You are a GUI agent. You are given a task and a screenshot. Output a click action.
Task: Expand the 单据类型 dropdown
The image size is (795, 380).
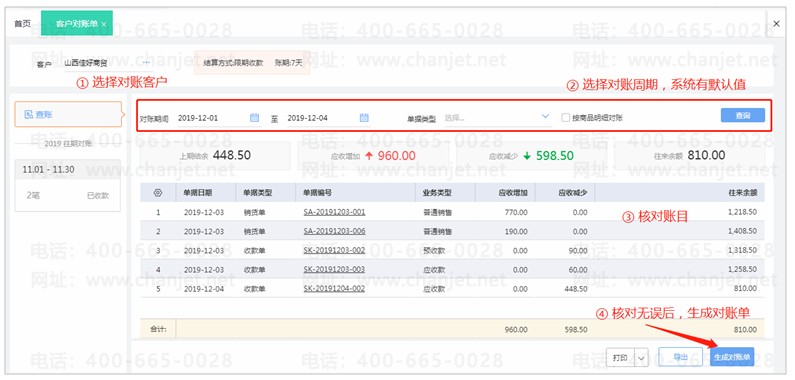[497, 118]
